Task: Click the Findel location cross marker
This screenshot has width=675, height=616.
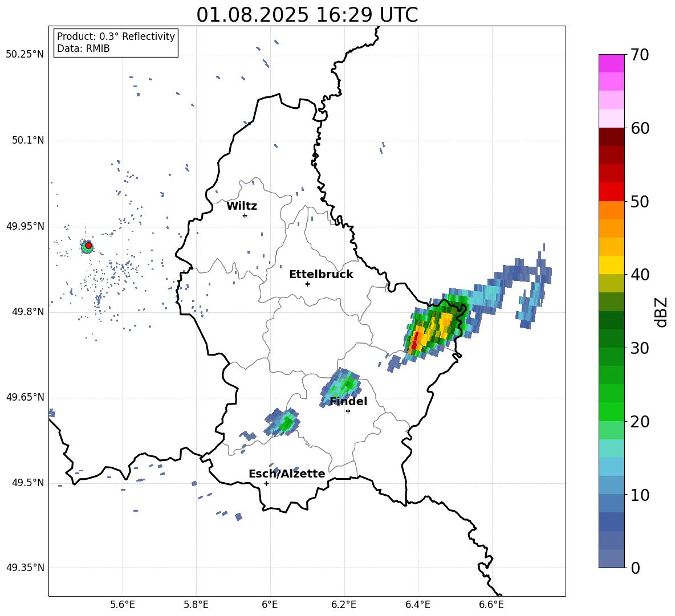Action: [348, 411]
